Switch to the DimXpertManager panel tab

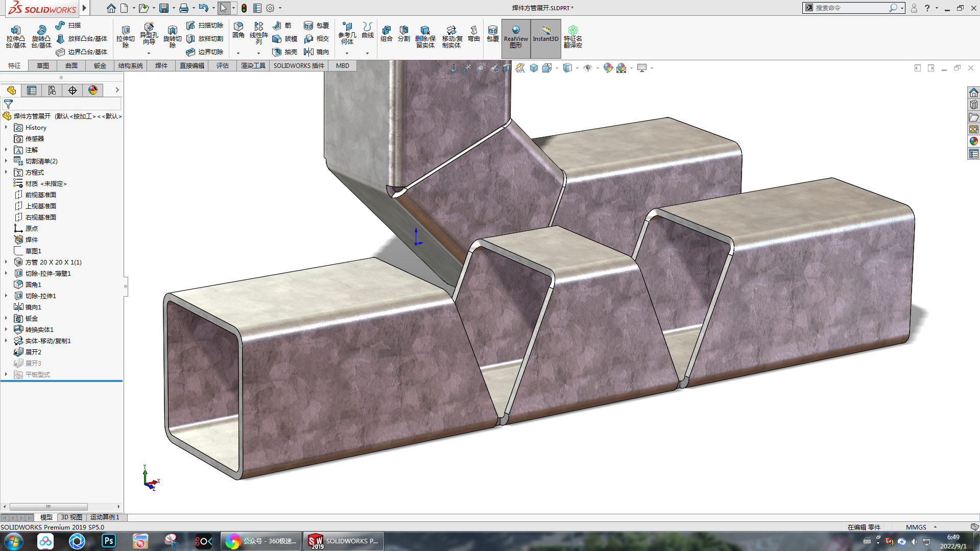pyautogui.click(x=73, y=90)
